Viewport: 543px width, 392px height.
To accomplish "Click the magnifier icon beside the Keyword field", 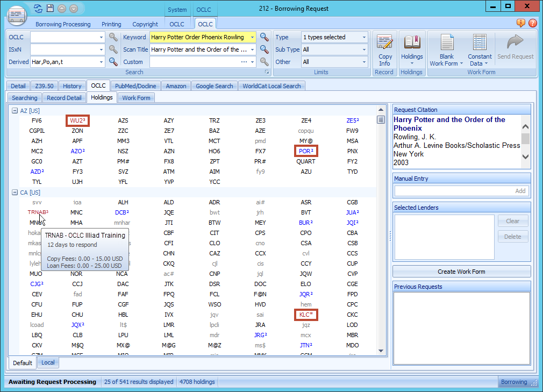I will coord(264,37).
